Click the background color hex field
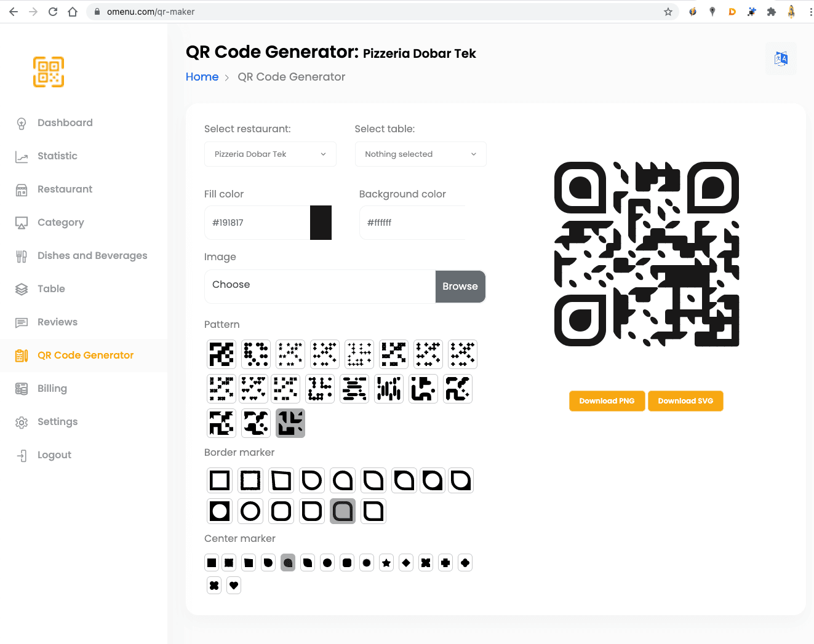 412,223
